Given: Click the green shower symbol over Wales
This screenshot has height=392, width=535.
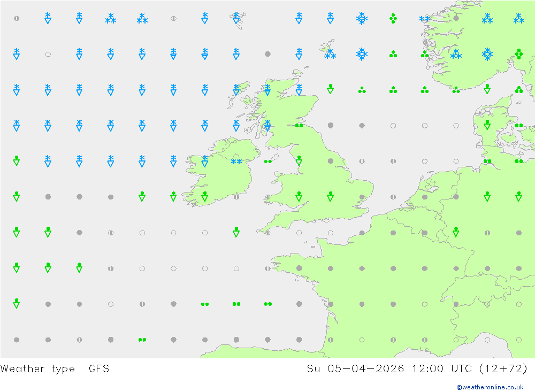Looking at the screenshot, I should coord(299,196).
